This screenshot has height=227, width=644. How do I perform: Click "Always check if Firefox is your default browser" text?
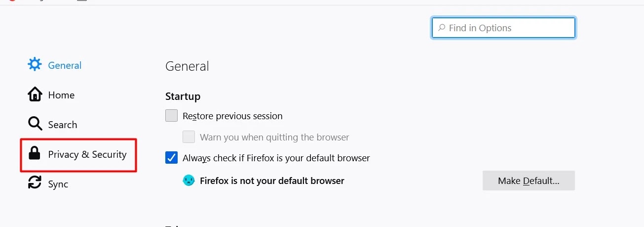coord(276,158)
